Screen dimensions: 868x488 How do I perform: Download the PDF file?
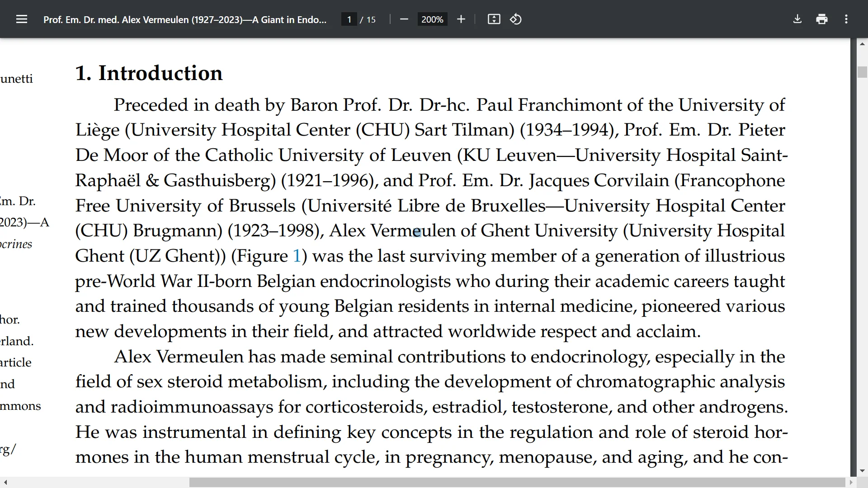click(797, 19)
